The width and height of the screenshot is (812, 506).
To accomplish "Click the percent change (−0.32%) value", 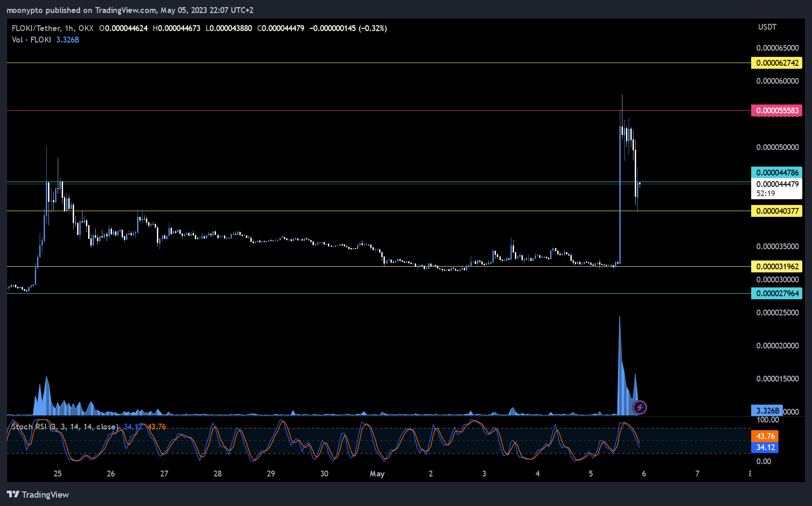I will point(372,28).
